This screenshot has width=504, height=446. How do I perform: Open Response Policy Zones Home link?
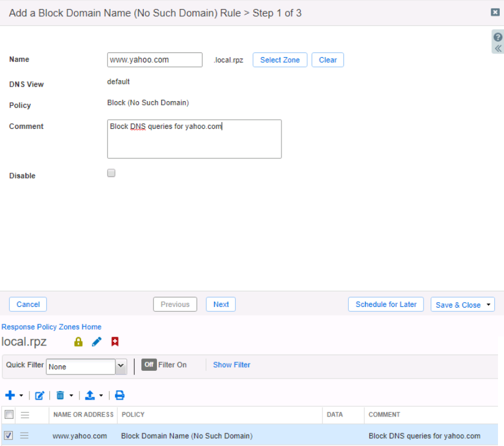(x=51, y=327)
